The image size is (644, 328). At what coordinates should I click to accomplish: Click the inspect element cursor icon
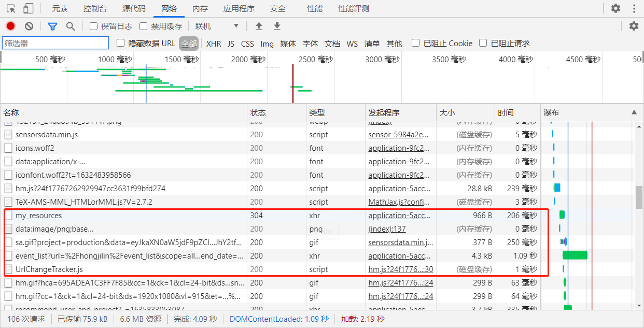(11, 8)
